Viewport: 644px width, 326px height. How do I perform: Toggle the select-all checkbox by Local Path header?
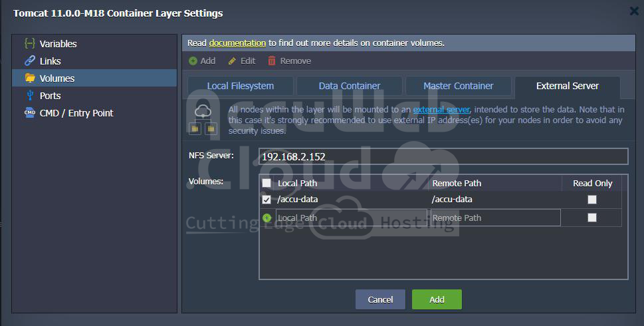coord(267,183)
